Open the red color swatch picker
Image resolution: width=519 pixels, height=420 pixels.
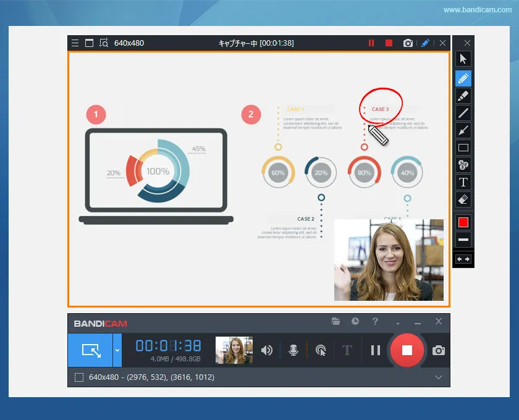pos(463,222)
